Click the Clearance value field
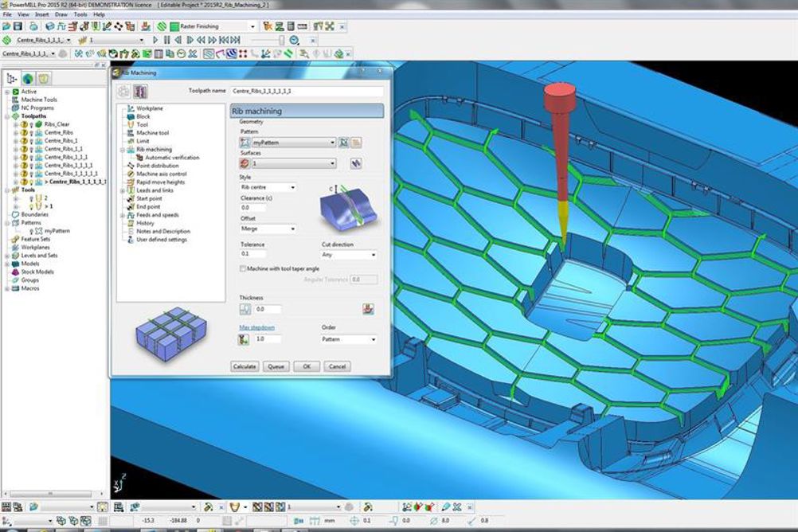This screenshot has height=532, width=798. tap(253, 208)
